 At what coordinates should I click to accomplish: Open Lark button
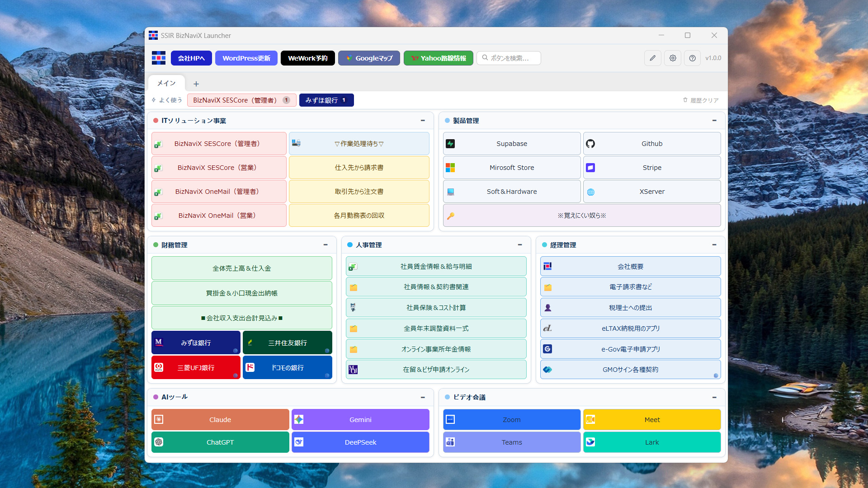click(x=652, y=442)
